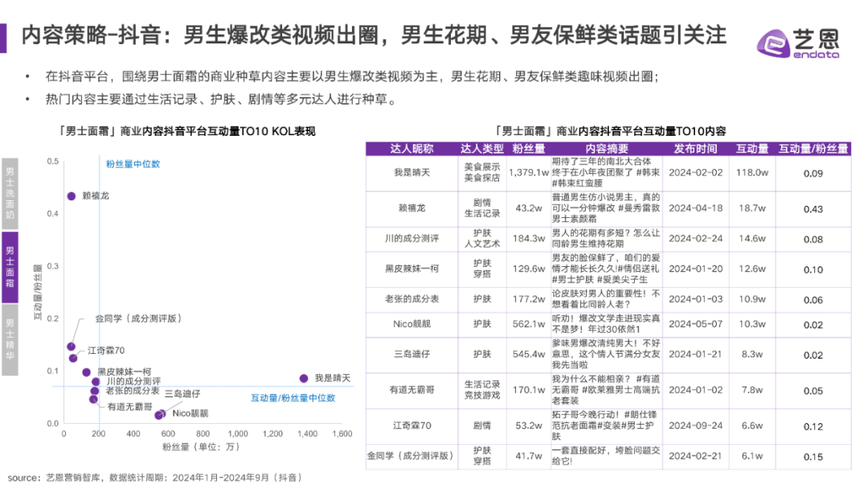Click the 内容摘要 column header
This screenshot has width=868, height=489.
point(607,149)
